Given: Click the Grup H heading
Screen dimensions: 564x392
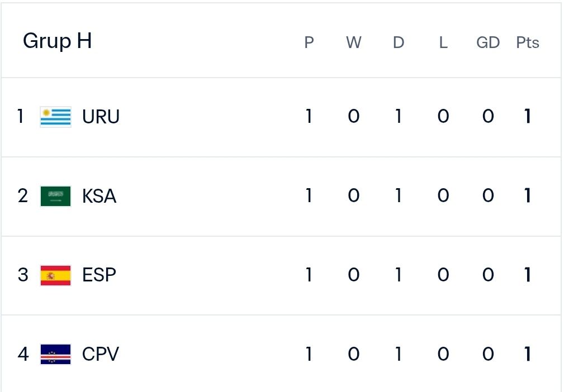Looking at the screenshot, I should [x=57, y=41].
